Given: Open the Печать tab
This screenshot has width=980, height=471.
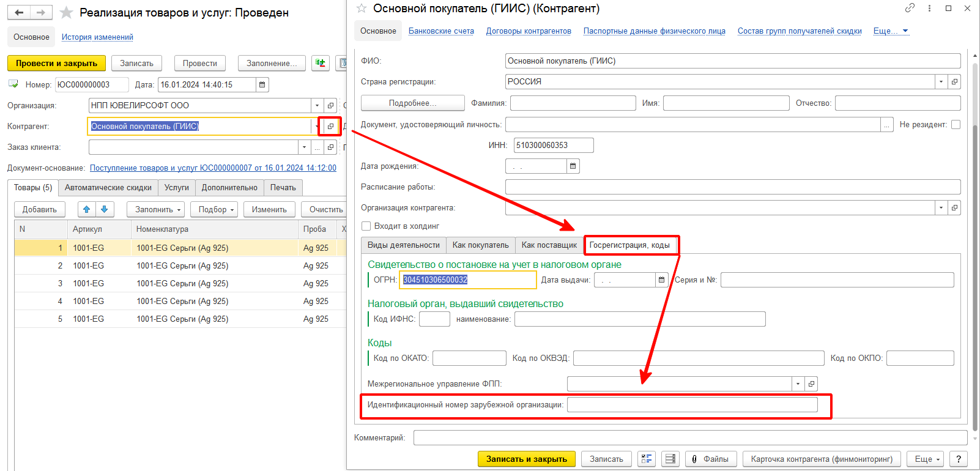Looking at the screenshot, I should click(283, 187).
